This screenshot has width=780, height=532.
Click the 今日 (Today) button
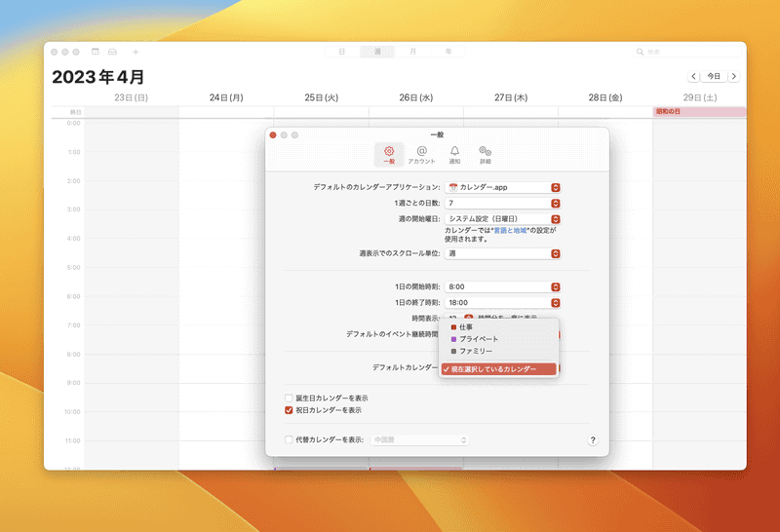(714, 76)
